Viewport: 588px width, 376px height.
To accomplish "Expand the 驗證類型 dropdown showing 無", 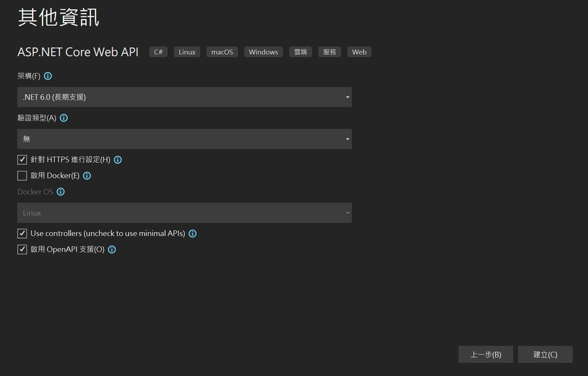I will (x=184, y=139).
